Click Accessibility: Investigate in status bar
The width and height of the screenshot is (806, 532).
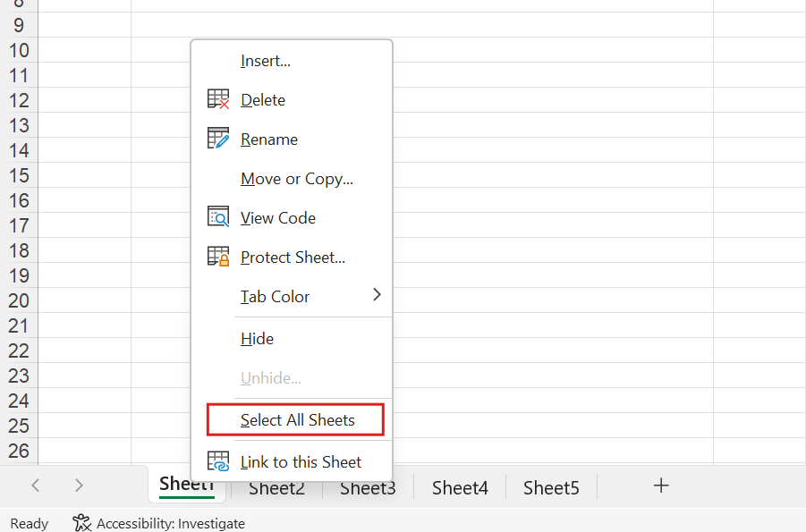pos(159,523)
